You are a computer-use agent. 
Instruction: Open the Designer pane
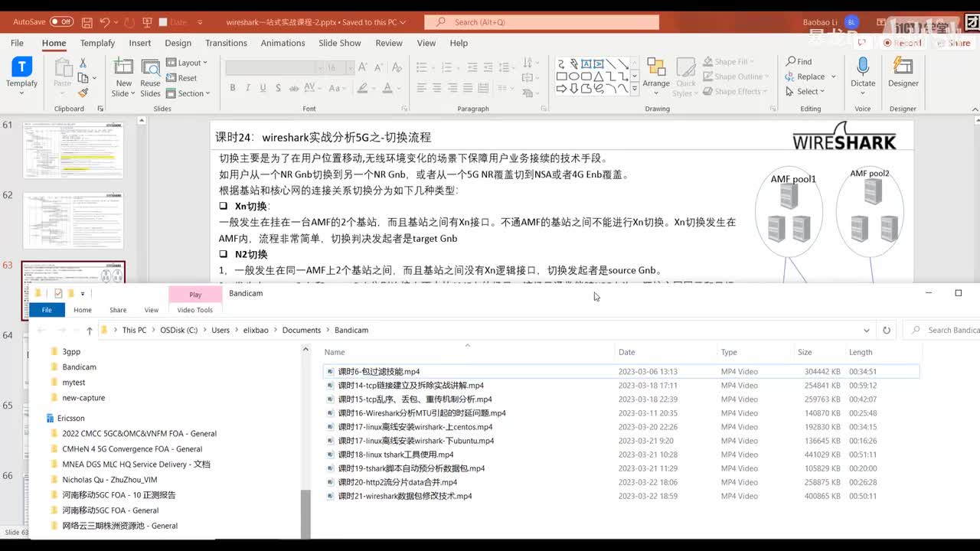tap(903, 73)
